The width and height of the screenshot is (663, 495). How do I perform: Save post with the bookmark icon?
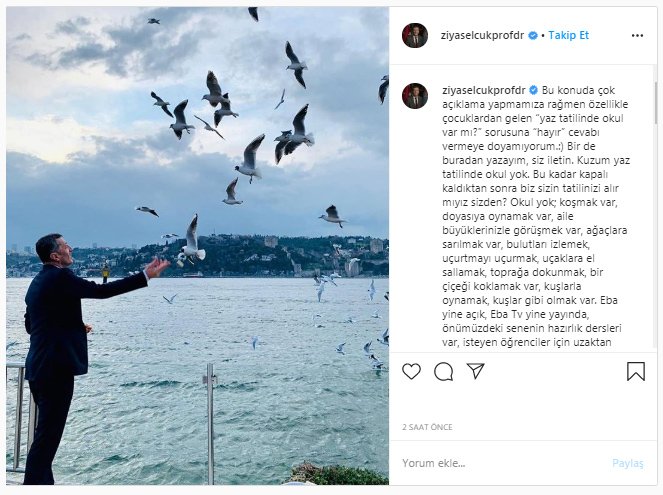(x=636, y=371)
